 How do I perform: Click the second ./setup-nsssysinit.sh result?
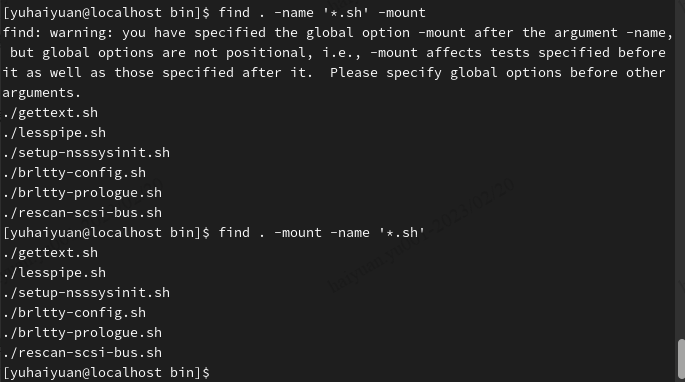[x=86, y=293]
